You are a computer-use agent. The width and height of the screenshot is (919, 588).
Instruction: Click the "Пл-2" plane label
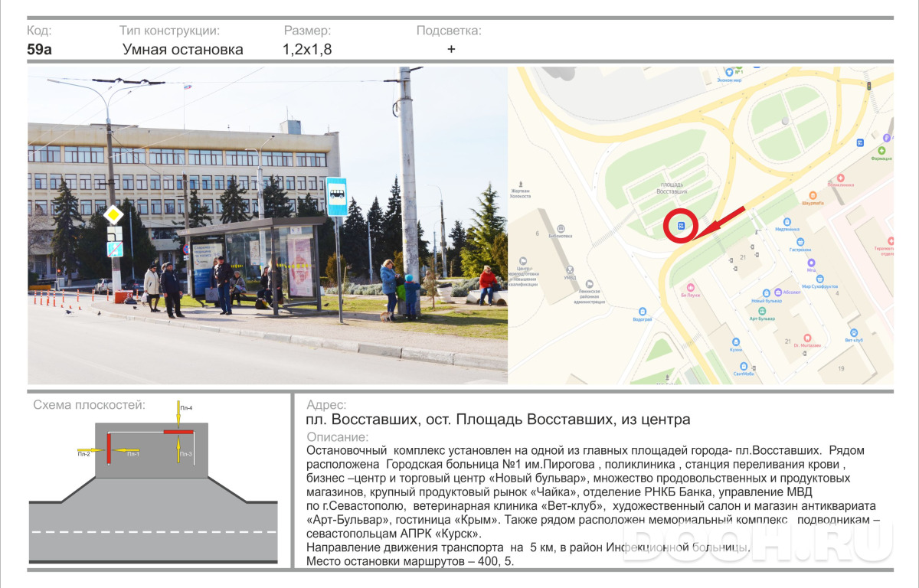[83, 455]
